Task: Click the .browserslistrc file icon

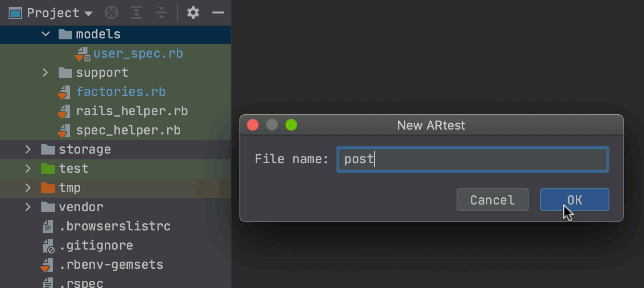Action: click(48, 226)
